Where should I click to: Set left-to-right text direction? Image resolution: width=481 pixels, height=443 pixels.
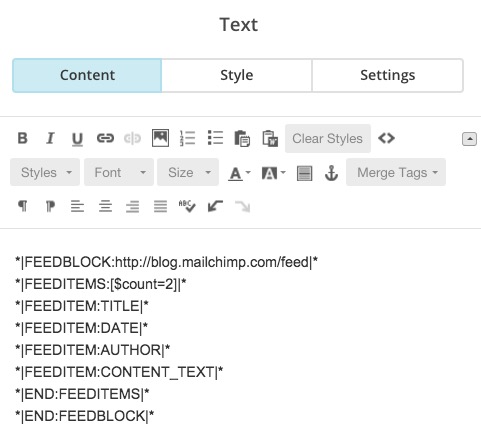[x=22, y=206]
